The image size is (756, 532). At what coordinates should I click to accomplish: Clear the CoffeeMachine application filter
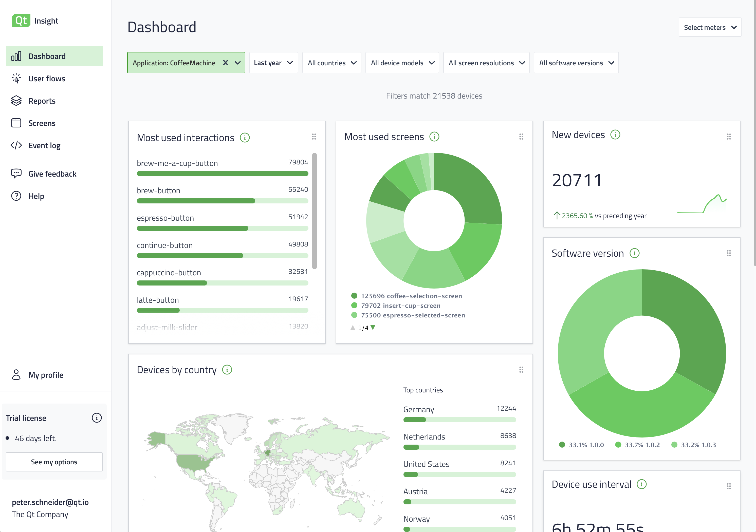point(226,63)
